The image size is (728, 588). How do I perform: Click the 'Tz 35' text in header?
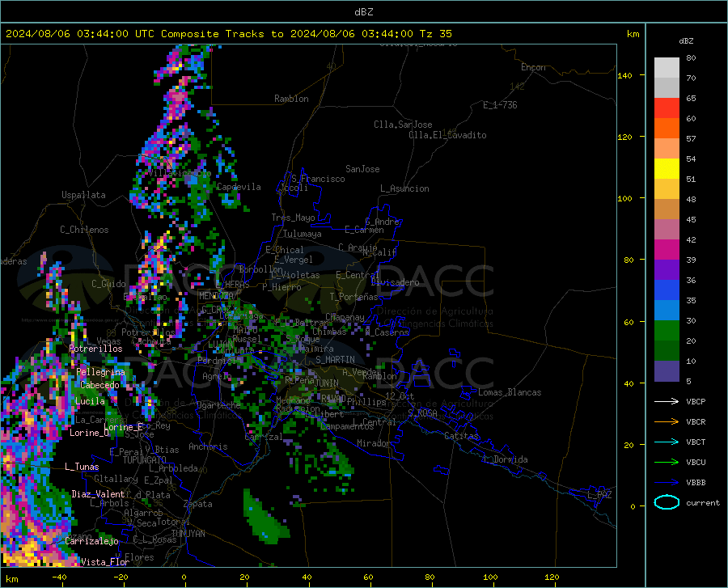click(435, 34)
